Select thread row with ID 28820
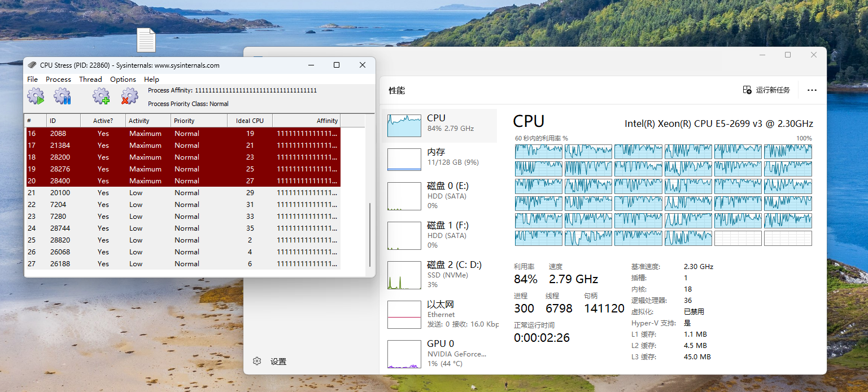868x392 pixels. pyautogui.click(x=182, y=240)
